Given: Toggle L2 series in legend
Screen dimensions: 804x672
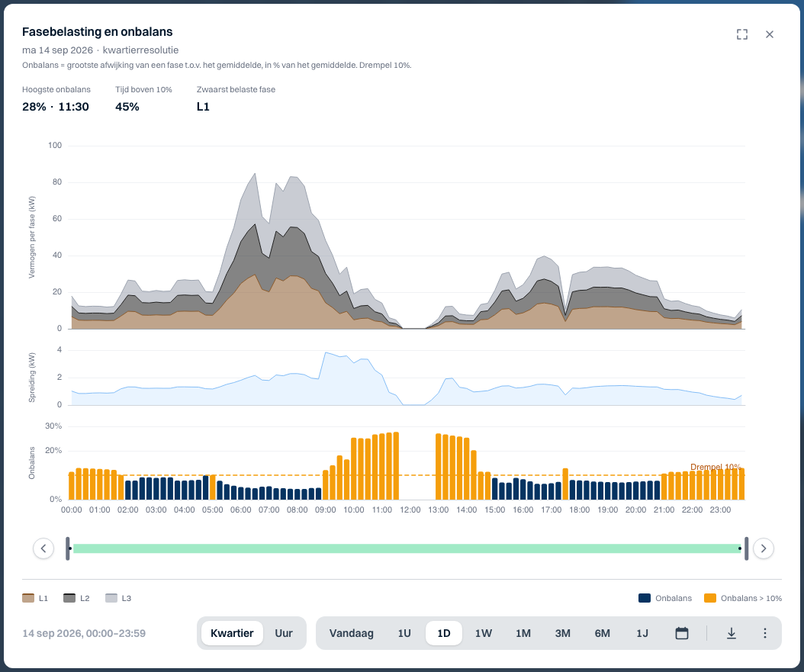Looking at the screenshot, I should [x=76, y=598].
